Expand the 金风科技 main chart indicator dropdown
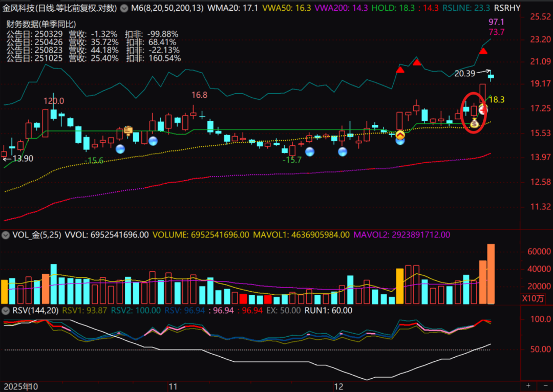The image size is (553, 392). pyautogui.click(x=124, y=8)
